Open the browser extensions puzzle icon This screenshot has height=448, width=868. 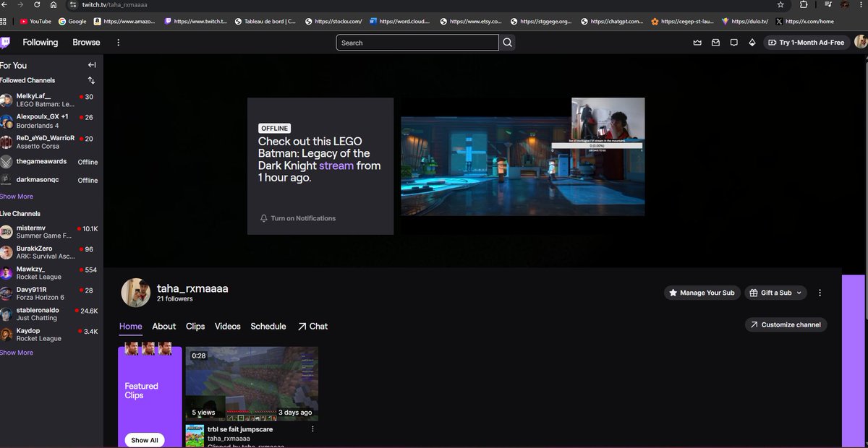pyautogui.click(x=803, y=4)
